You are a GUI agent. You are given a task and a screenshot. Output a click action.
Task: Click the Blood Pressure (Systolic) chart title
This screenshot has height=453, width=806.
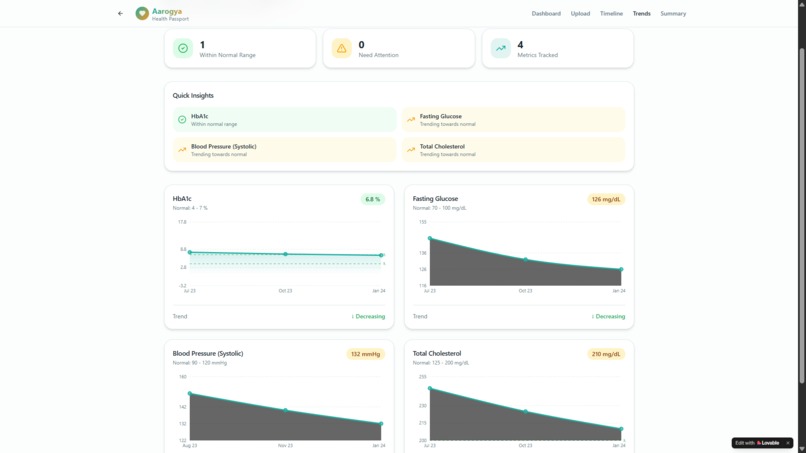point(208,354)
